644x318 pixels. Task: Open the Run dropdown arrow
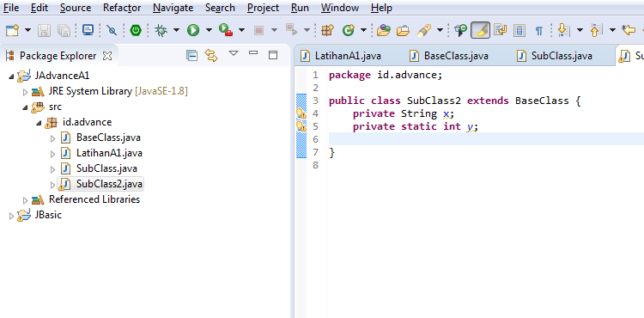click(209, 30)
